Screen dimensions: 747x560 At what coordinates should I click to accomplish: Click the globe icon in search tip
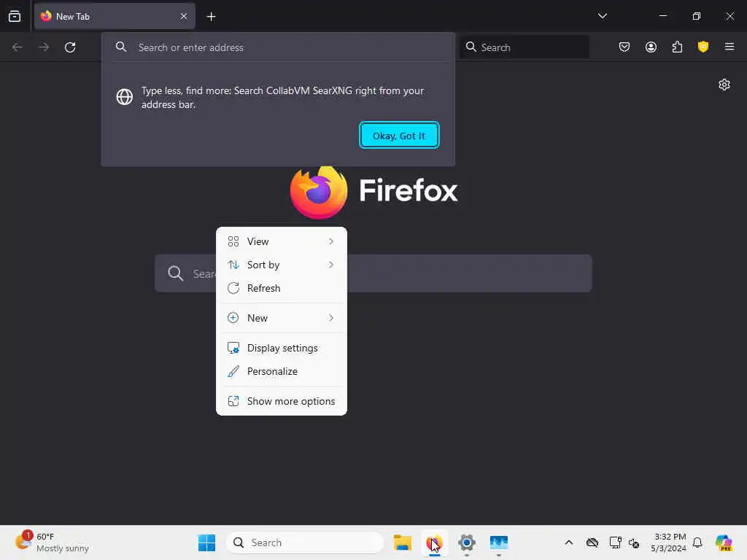(125, 97)
